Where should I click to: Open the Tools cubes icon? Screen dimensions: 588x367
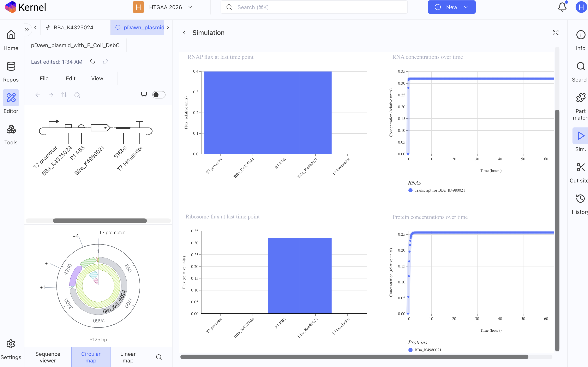(11, 129)
